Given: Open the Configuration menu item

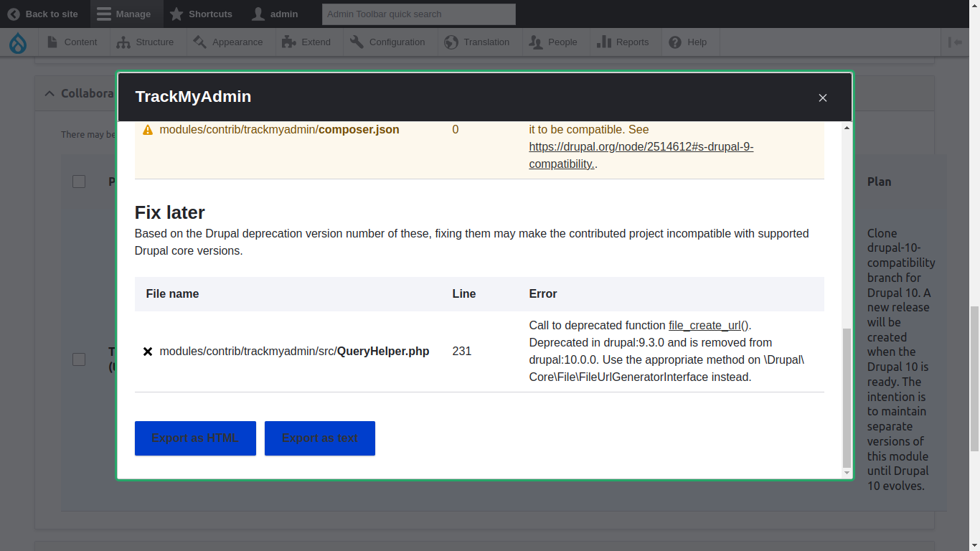Looking at the screenshot, I should tap(388, 42).
